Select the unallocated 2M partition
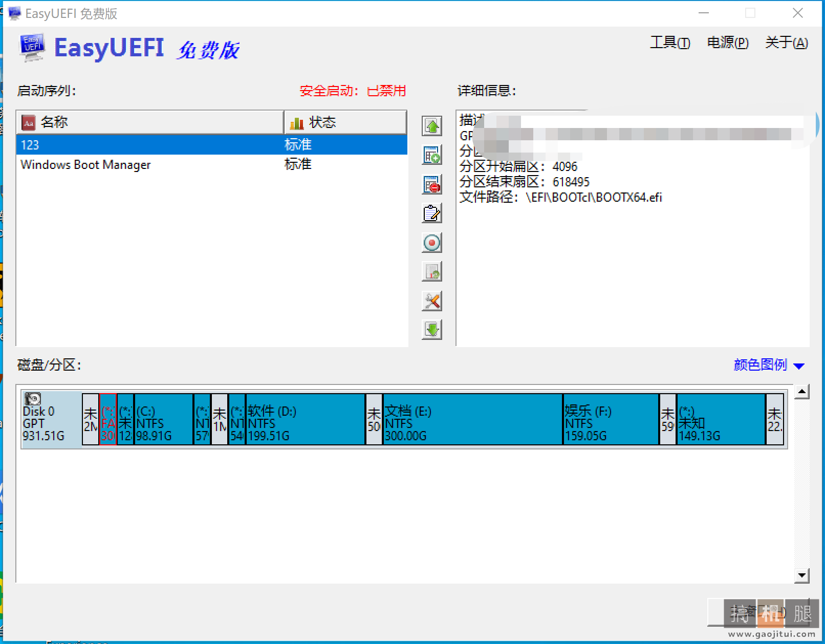 point(91,419)
